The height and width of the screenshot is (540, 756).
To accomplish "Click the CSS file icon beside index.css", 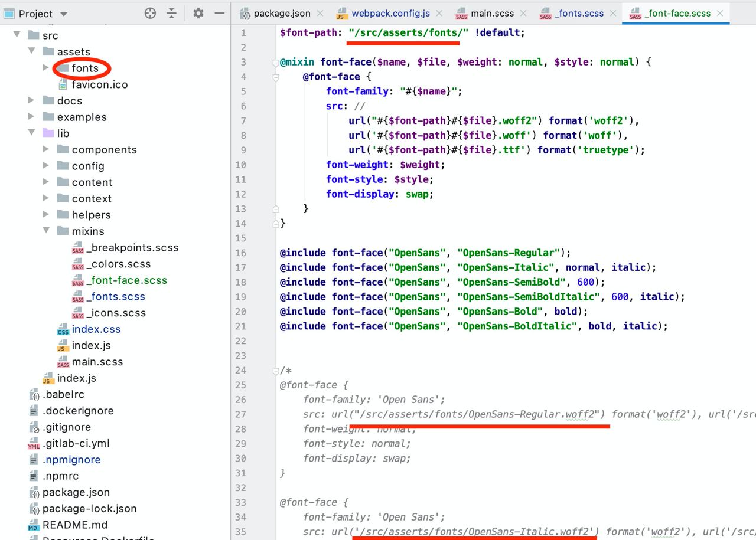I will (x=63, y=329).
